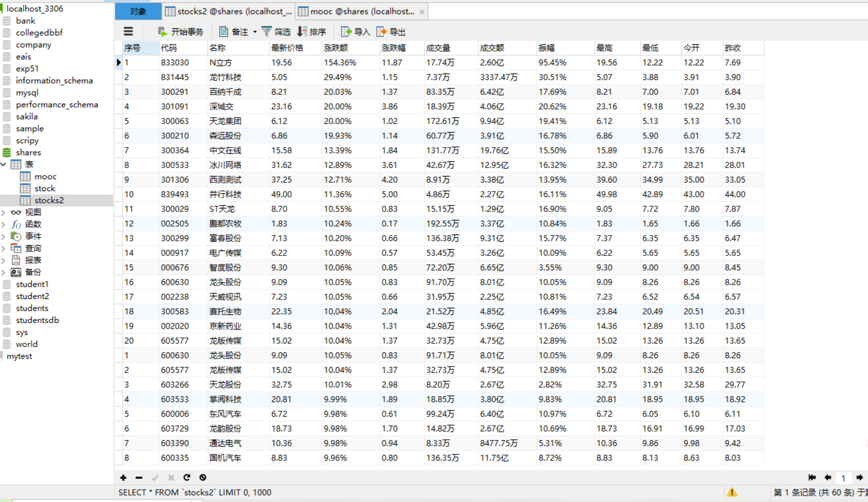
Task: Click the 备注 memo toolbar button
Action: tap(234, 31)
